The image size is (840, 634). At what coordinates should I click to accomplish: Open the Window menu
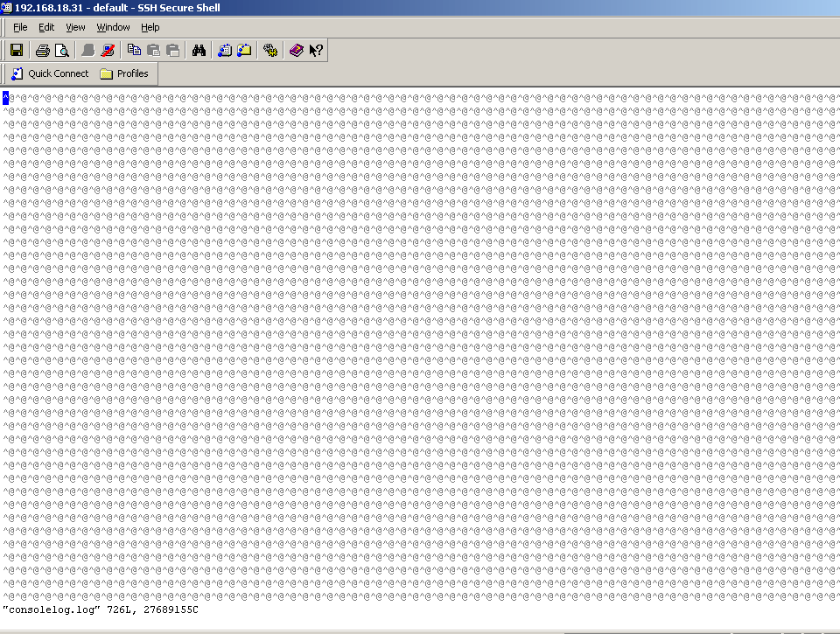[x=113, y=27]
